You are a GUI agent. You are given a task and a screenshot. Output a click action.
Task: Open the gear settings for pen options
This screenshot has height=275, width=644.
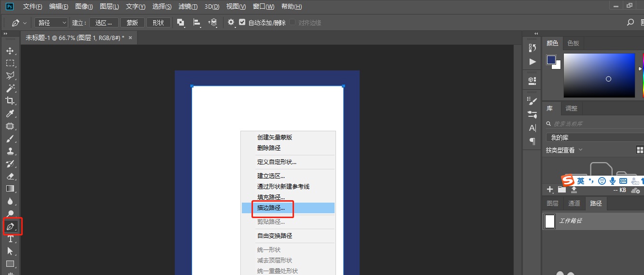[231, 22]
